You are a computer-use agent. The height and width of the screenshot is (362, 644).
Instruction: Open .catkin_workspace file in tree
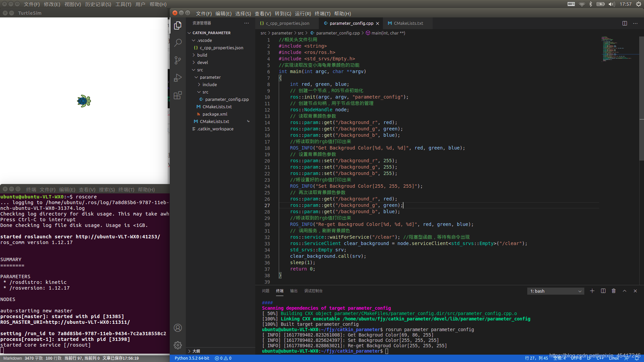point(215,129)
